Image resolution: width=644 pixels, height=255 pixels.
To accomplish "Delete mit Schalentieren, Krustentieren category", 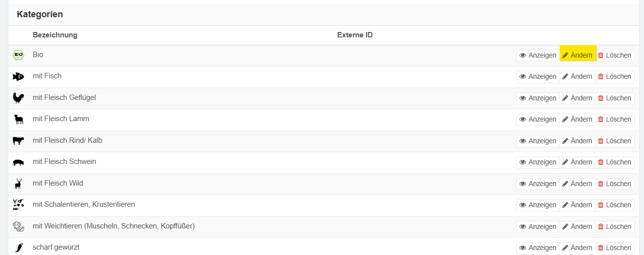I will click(x=615, y=205).
